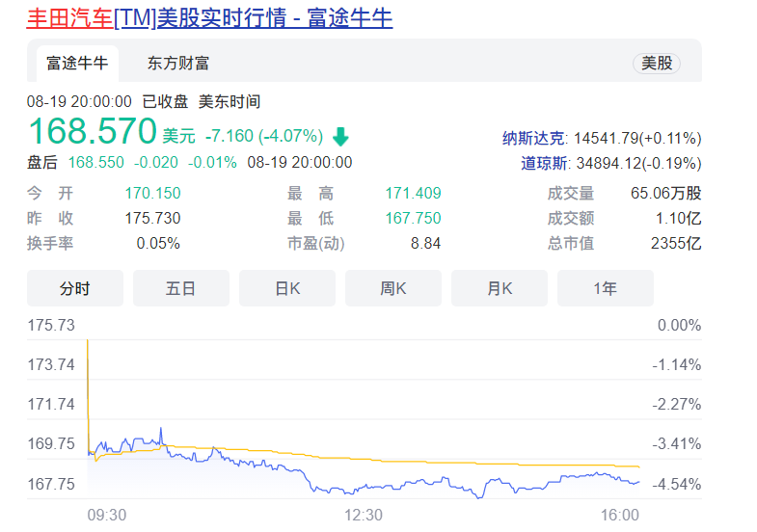757x532 pixels.
Task: Click the 0.00% axis label
Action: pos(680,326)
